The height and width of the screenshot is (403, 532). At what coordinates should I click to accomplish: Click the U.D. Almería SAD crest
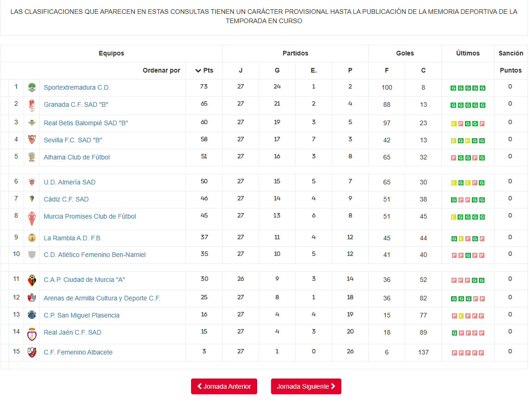click(32, 182)
